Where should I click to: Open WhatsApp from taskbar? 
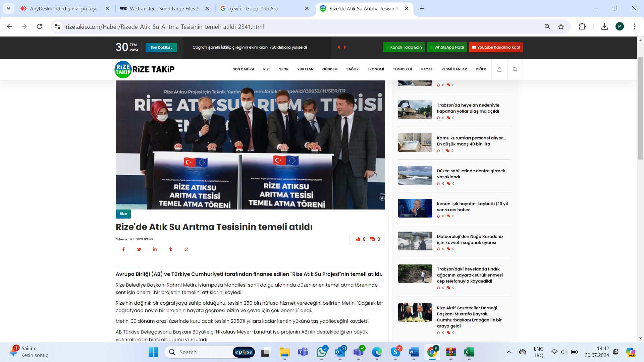click(x=322, y=352)
